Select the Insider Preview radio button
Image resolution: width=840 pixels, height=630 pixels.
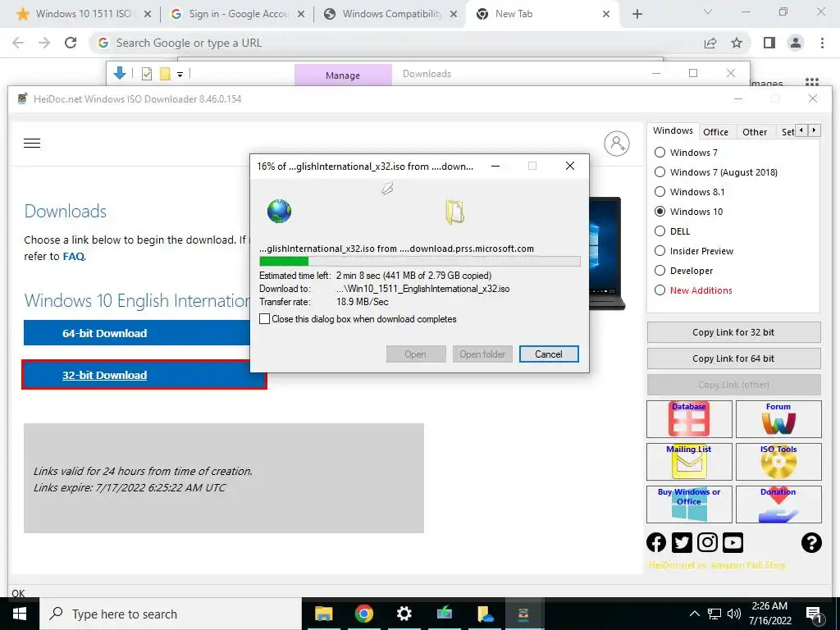click(660, 251)
